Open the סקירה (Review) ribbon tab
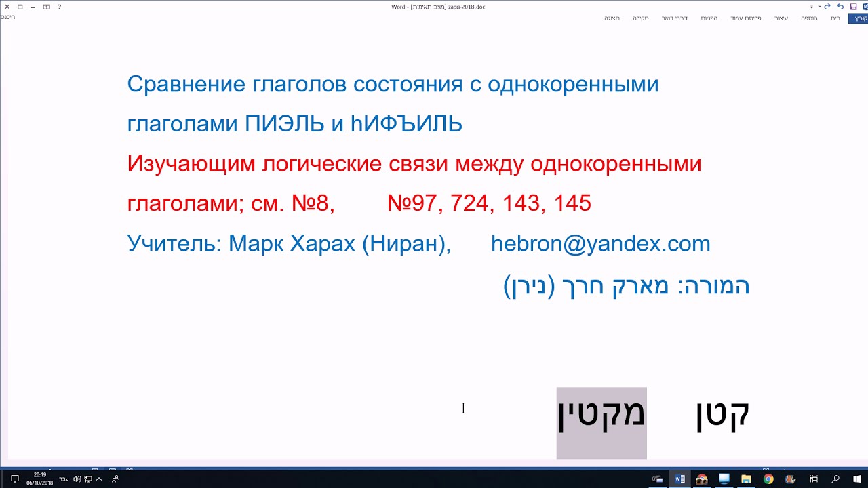Viewport: 868px width, 488px height. (x=640, y=18)
